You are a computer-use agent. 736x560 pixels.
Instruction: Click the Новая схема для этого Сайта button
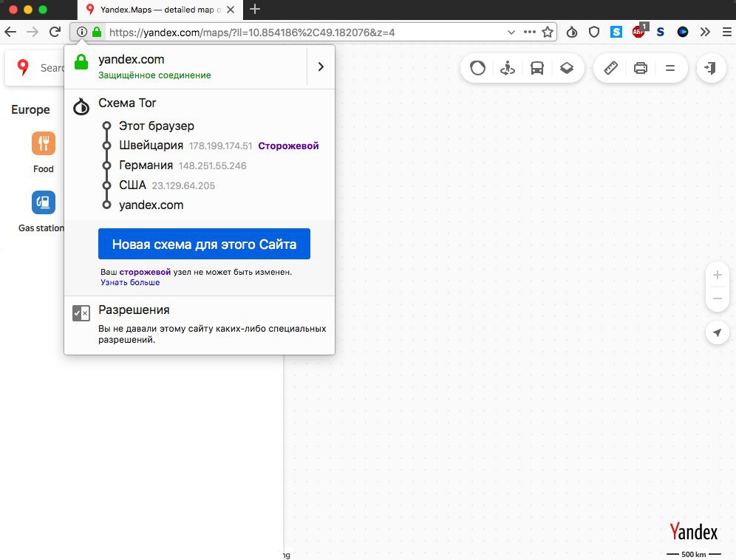[x=204, y=244]
